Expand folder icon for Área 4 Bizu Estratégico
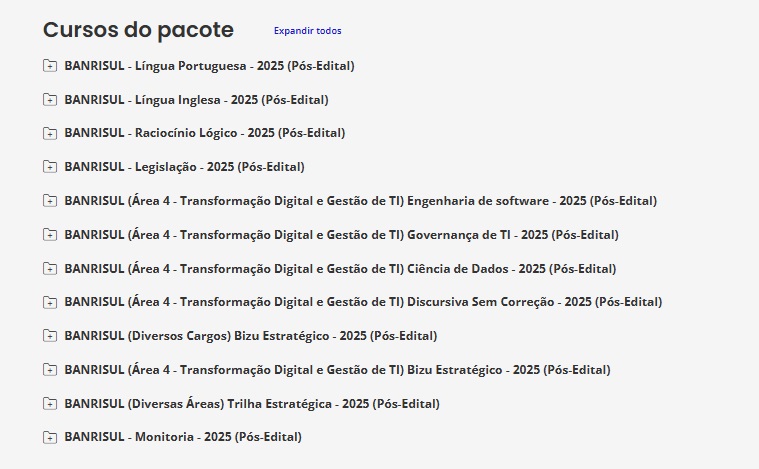This screenshot has width=759, height=469. coord(50,369)
